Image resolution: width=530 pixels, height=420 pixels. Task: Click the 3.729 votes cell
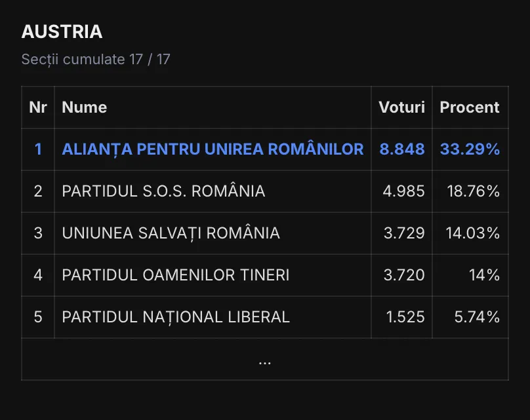tap(404, 233)
